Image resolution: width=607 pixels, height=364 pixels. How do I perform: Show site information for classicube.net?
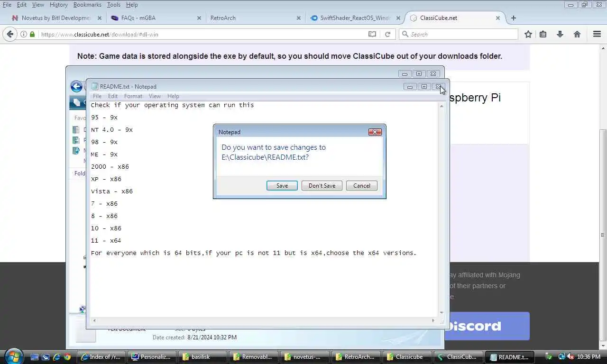coord(24,34)
